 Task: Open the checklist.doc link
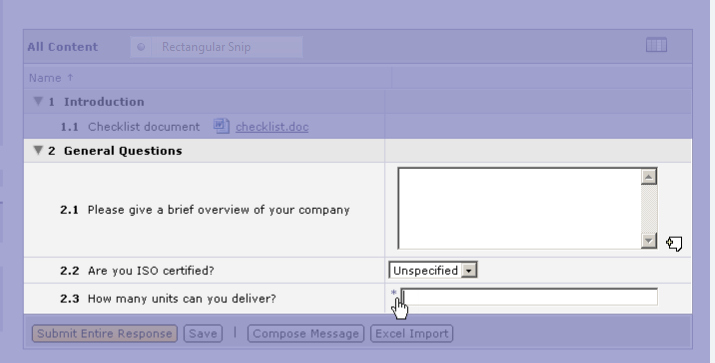tap(272, 127)
